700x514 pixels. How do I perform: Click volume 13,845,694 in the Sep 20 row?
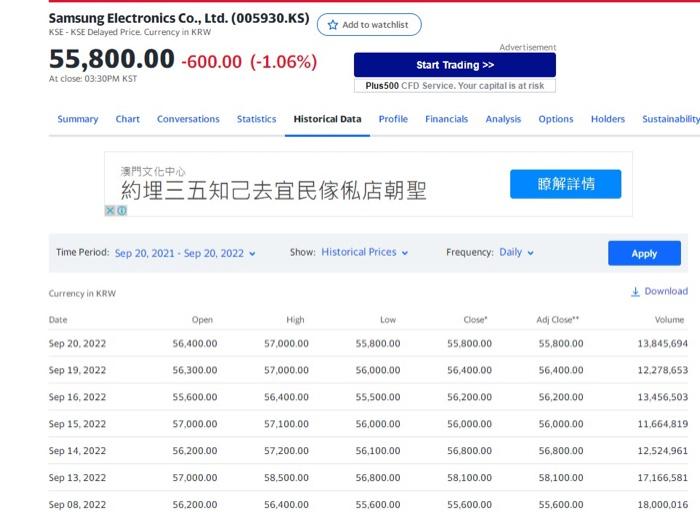[x=662, y=343]
